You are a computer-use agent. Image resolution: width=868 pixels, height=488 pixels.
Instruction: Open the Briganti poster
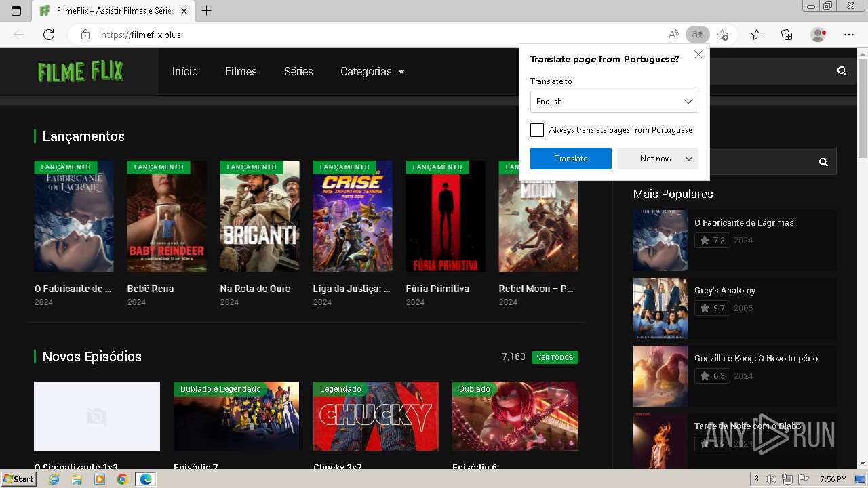pos(260,216)
